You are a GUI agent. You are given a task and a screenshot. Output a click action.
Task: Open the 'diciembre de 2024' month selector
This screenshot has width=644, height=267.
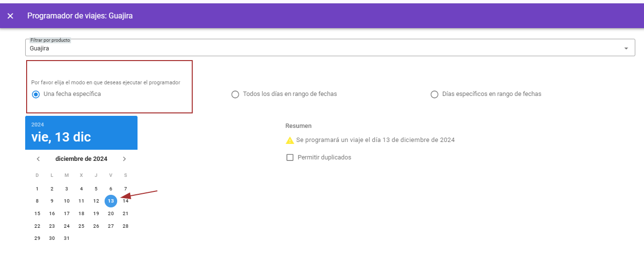81,159
